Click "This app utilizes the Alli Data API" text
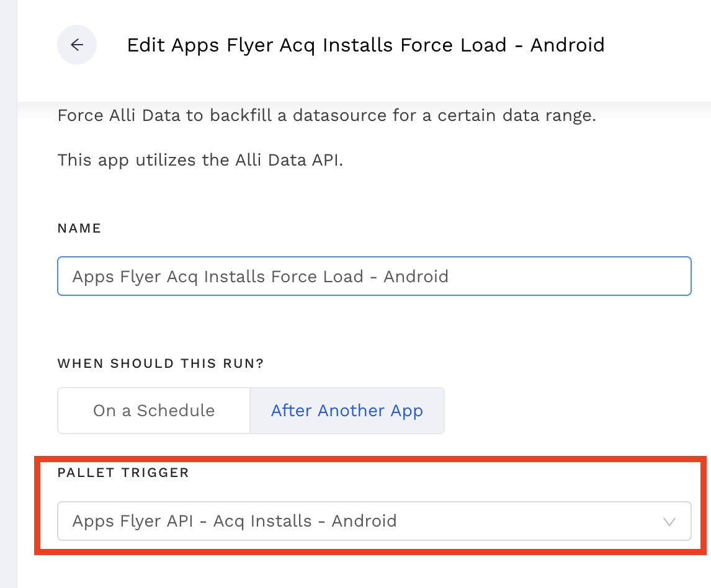The image size is (711, 588). click(200, 160)
